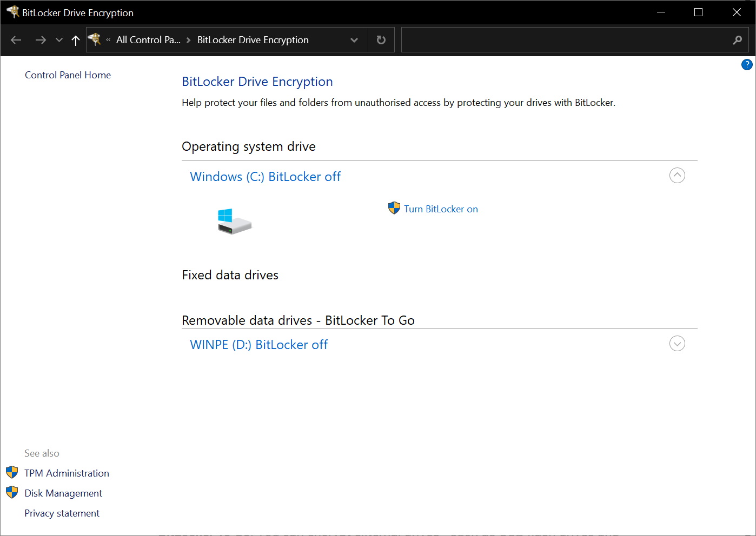Image resolution: width=756 pixels, height=536 pixels.
Task: Open Control Panel Home
Action: [x=68, y=75]
